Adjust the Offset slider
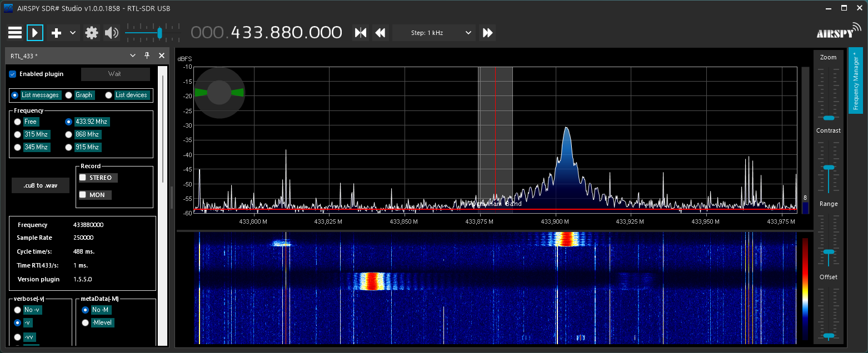 click(x=829, y=336)
